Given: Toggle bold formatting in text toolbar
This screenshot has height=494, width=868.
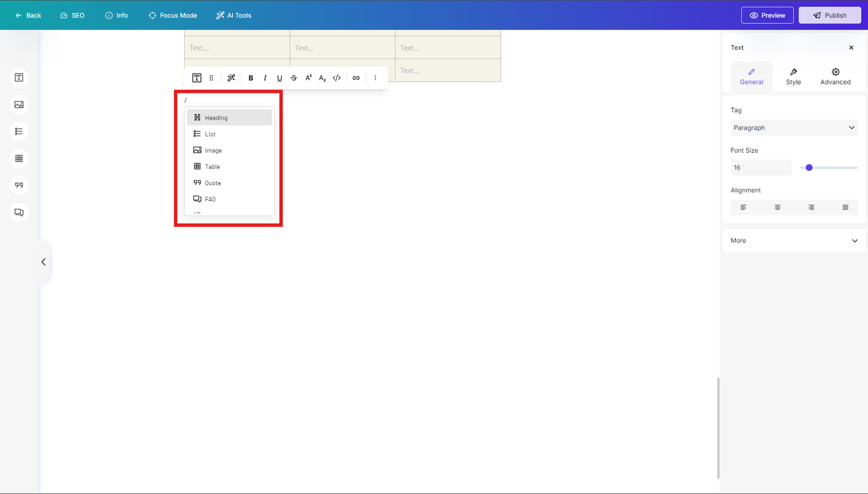Looking at the screenshot, I should (251, 78).
